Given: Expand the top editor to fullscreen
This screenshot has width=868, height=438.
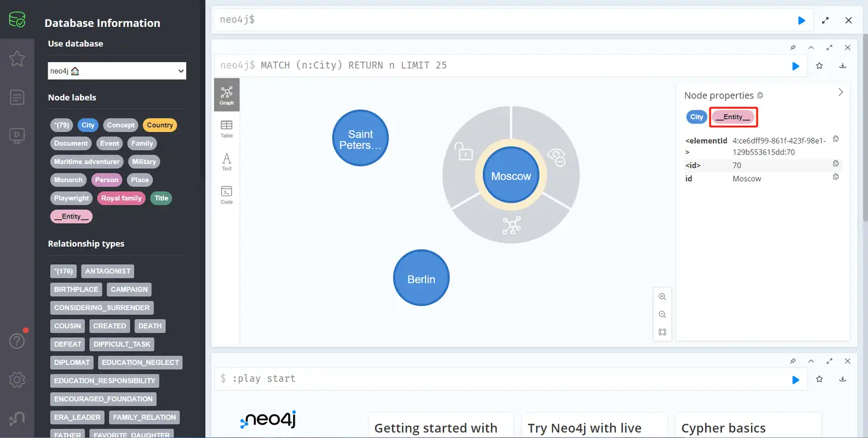Looking at the screenshot, I should coord(825,21).
